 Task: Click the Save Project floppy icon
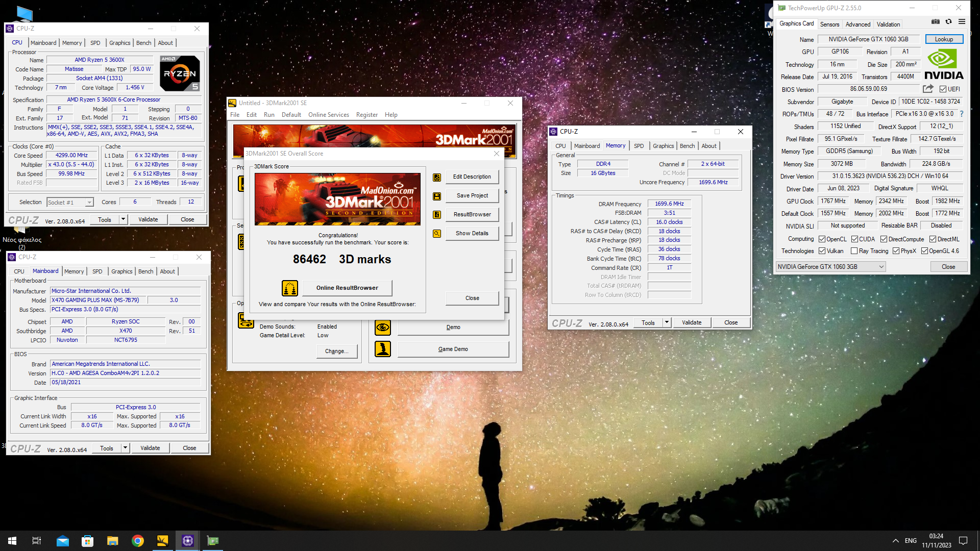coord(437,196)
